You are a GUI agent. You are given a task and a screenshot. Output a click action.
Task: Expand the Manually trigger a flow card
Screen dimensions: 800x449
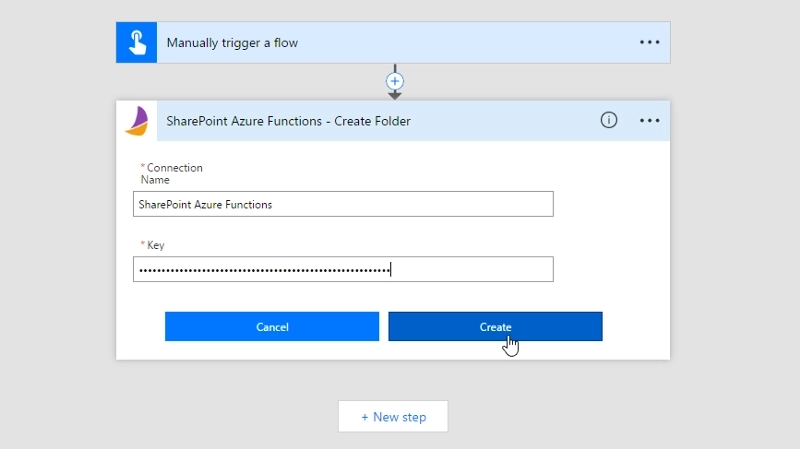pos(232,43)
